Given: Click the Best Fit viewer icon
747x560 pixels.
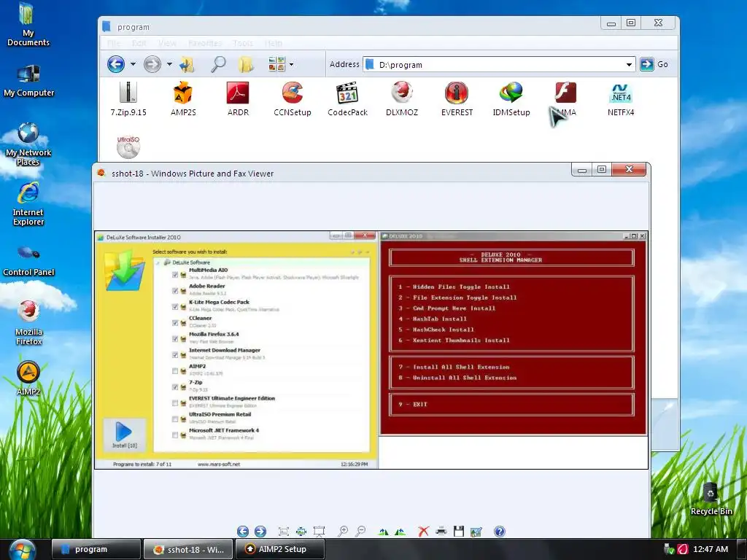Looking at the screenshot, I should tap(284, 532).
